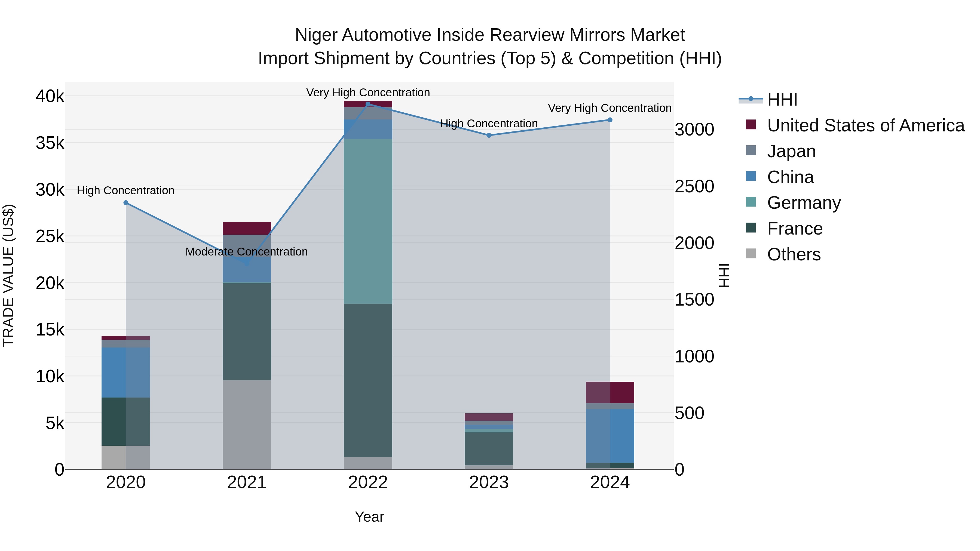Click the 35k left axis tick
The height and width of the screenshot is (551, 980).
click(x=50, y=143)
